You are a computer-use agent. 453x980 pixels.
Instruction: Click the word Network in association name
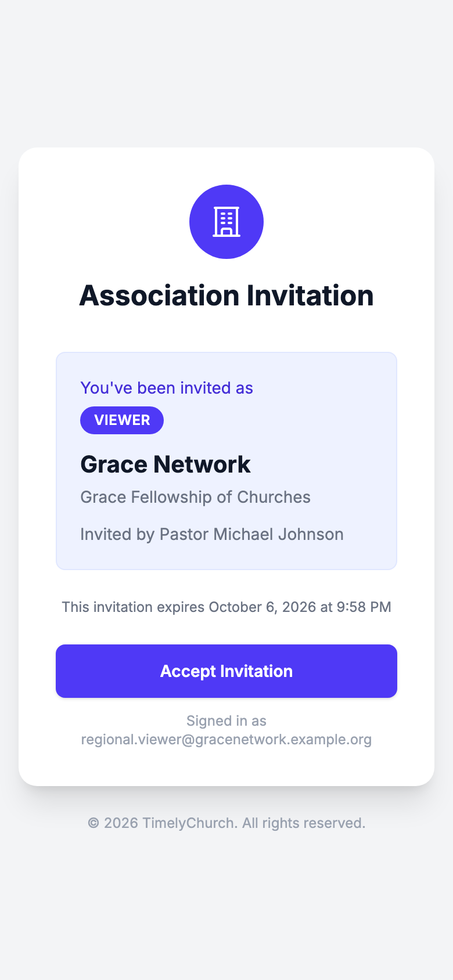(x=202, y=464)
